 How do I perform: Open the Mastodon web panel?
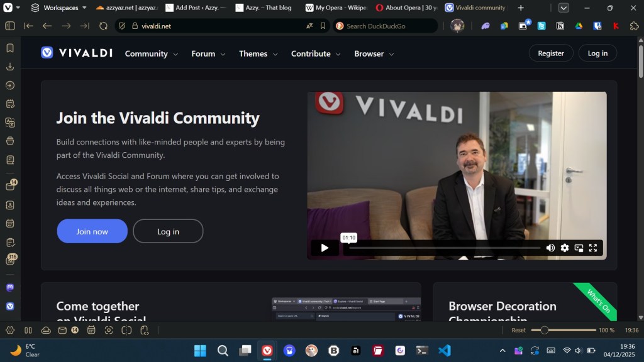pos(10,287)
